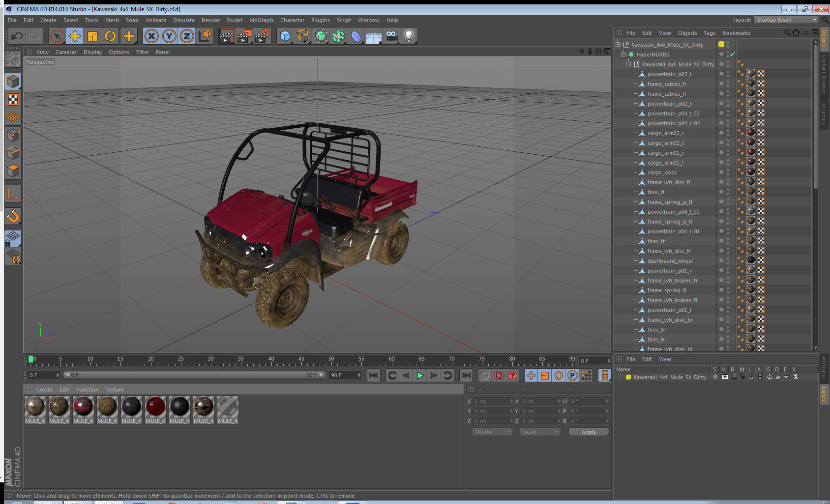830x504 pixels.
Task: Click the coordinate system cube icon
Action: [205, 36]
